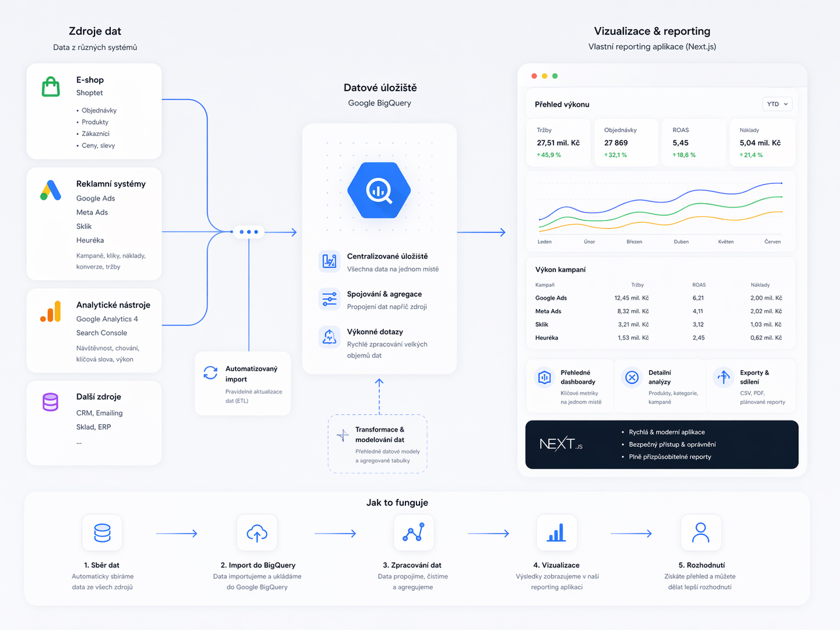840x630 pixels.
Task: Click the "Březen" label on the chart axis
Action: point(634,241)
